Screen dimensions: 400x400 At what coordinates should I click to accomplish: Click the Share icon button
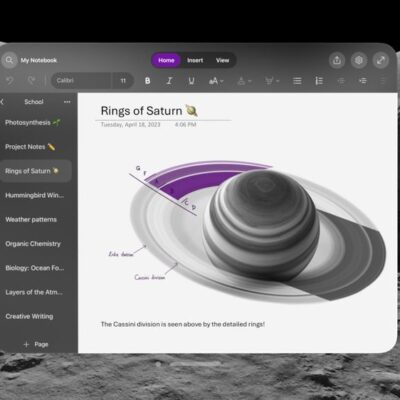pyautogui.click(x=337, y=60)
